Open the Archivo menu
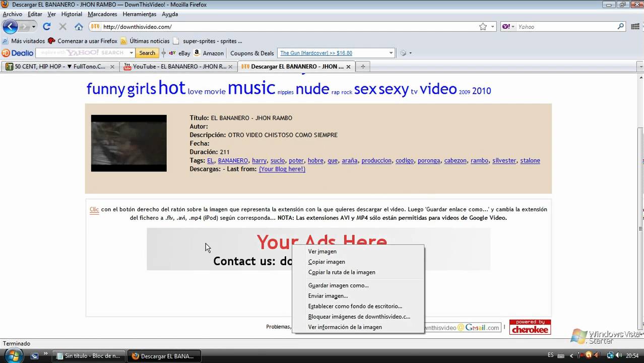644x363 pixels. 13,14
